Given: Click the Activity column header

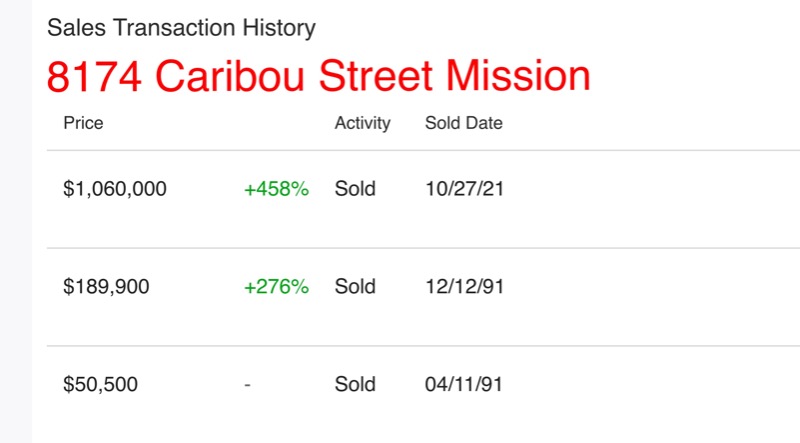Looking at the screenshot, I should (x=362, y=124).
